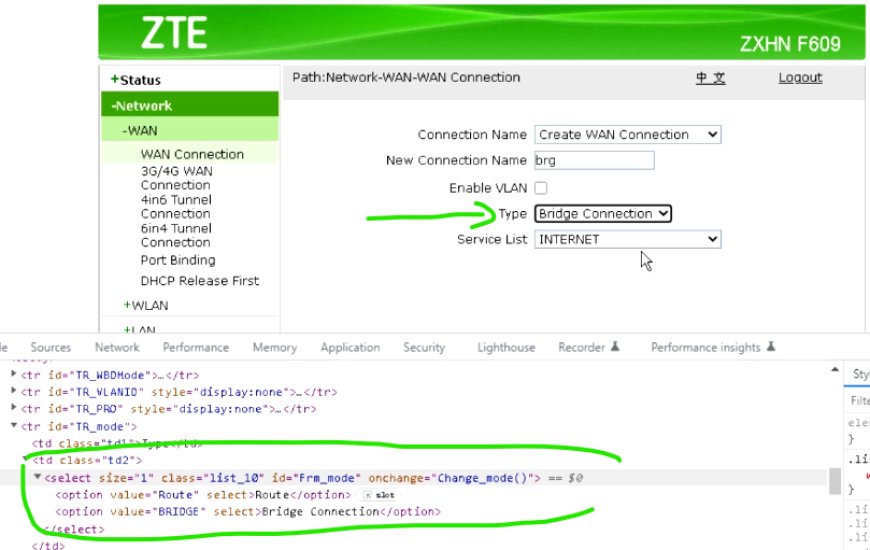Open 3G/4G WAN Connection page
The height and width of the screenshot is (550, 870).
click(x=176, y=178)
